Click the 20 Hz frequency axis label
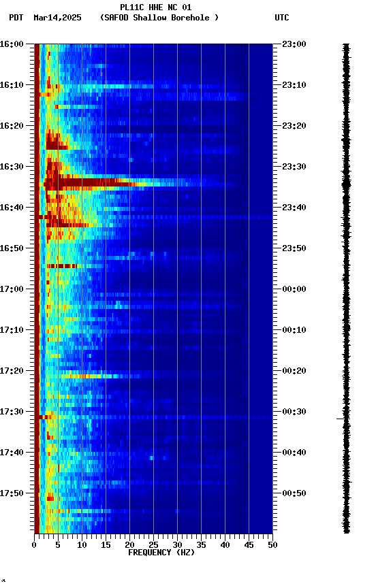This screenshot has height=588, width=376. tap(129, 545)
